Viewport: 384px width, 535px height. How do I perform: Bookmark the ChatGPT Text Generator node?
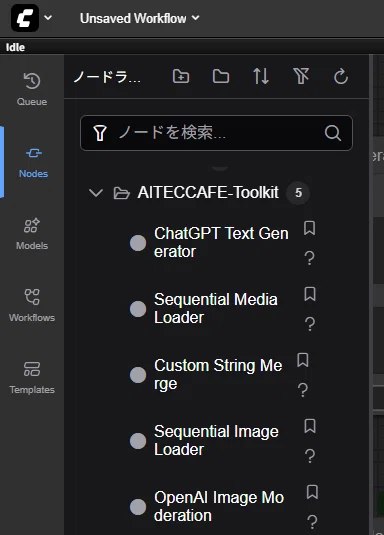pyautogui.click(x=309, y=228)
